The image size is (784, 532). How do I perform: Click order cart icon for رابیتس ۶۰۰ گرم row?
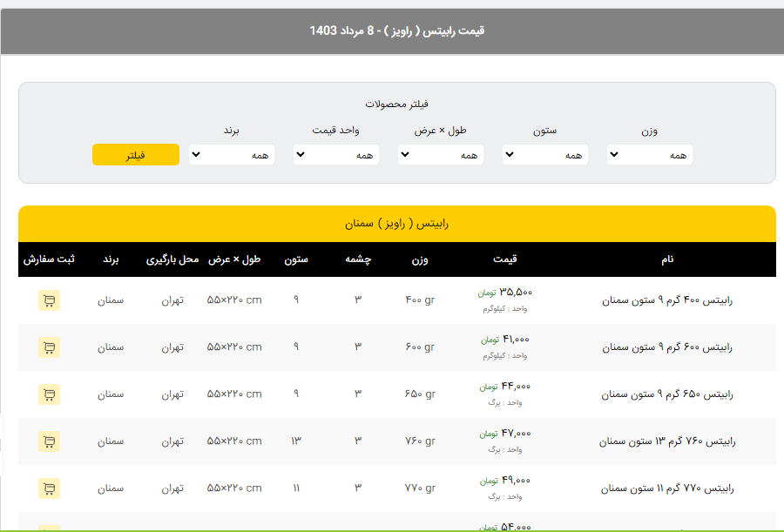49,347
